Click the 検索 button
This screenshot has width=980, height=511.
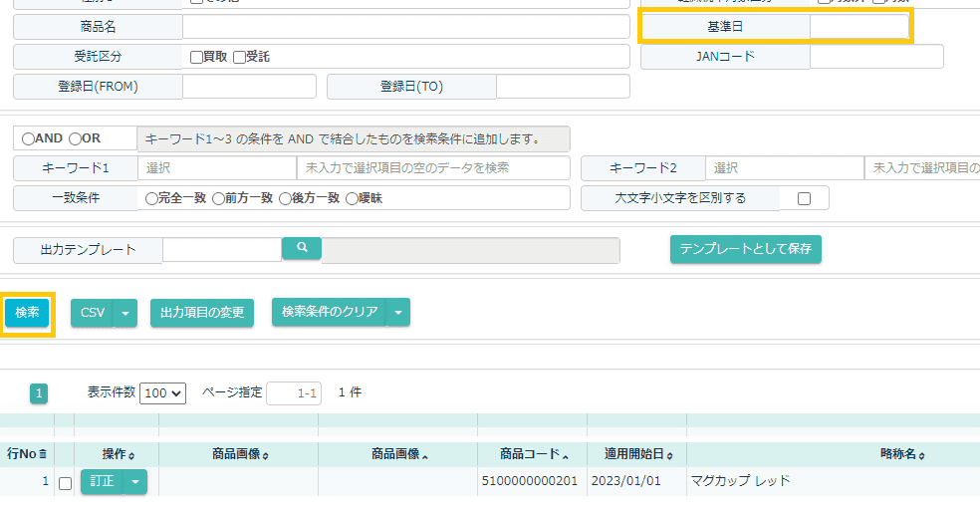tap(27, 313)
